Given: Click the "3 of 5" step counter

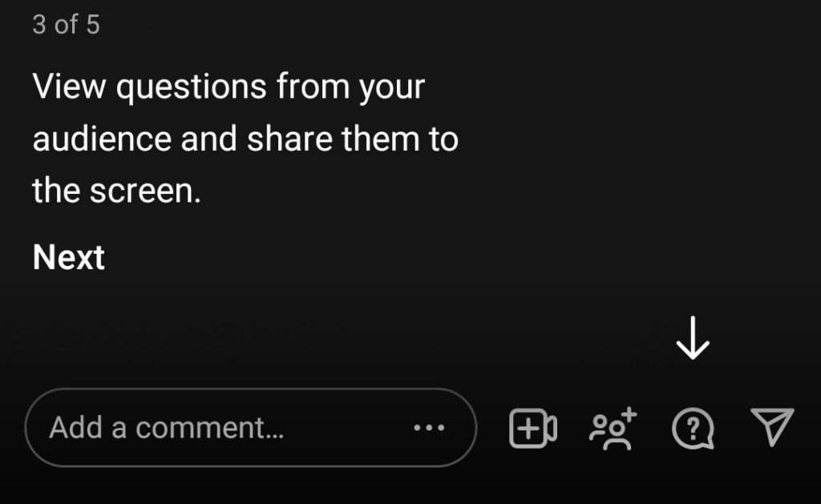Looking at the screenshot, I should [x=66, y=24].
